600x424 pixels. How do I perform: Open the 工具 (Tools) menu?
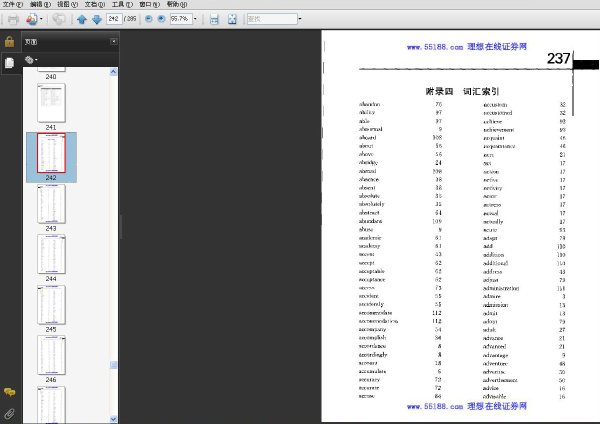coord(122,4)
